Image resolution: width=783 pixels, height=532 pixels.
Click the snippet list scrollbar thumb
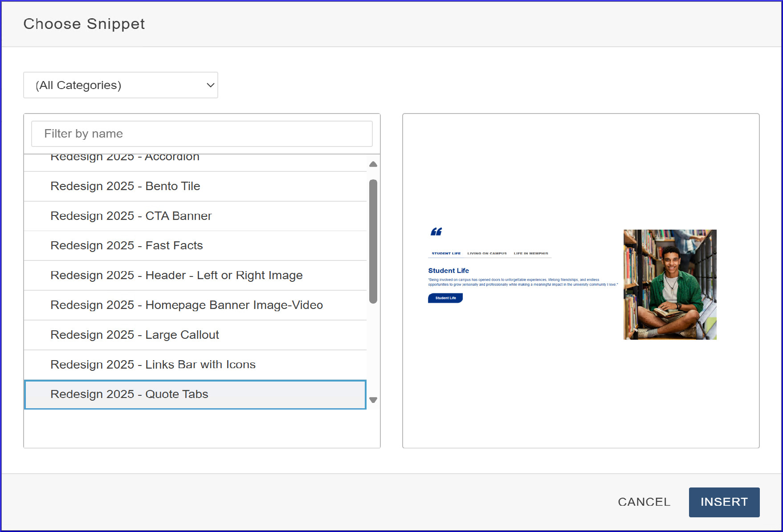point(373,241)
